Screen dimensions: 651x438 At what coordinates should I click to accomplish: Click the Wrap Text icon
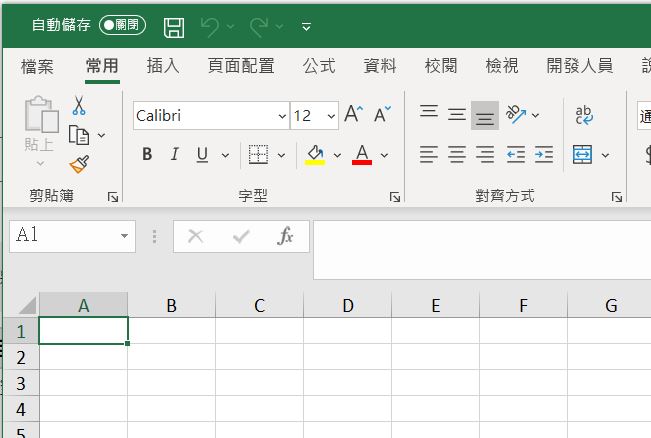point(584,115)
